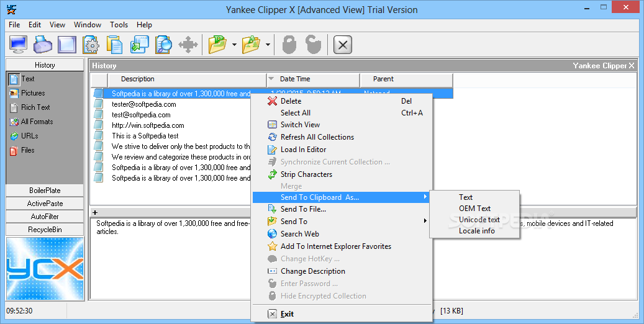Select Pictures in the History sidebar

27,93
